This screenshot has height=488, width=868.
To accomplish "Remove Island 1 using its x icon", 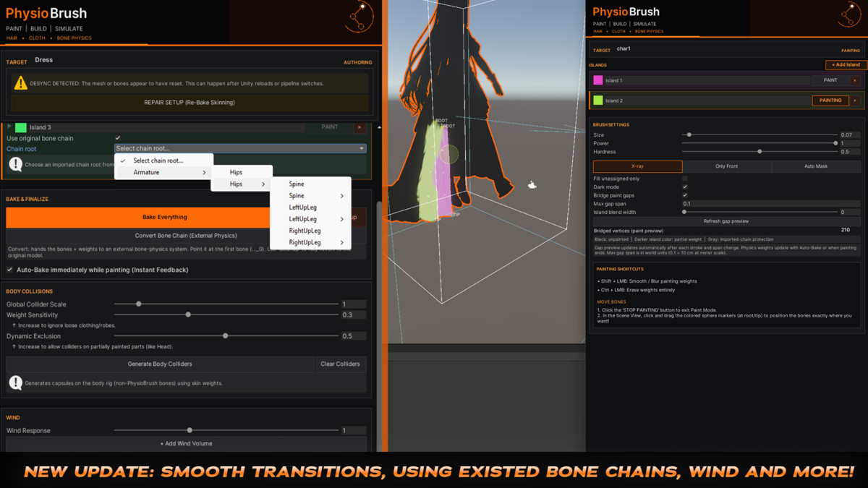I will tap(855, 80).
